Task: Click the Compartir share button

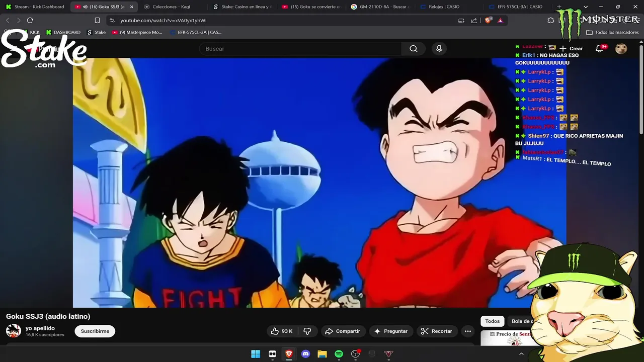Action: pos(343,331)
